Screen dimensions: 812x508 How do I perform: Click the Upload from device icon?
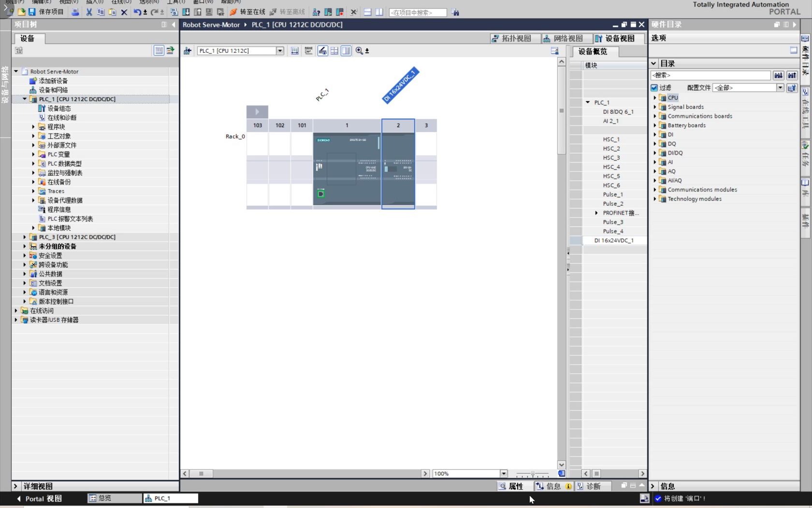(197, 12)
